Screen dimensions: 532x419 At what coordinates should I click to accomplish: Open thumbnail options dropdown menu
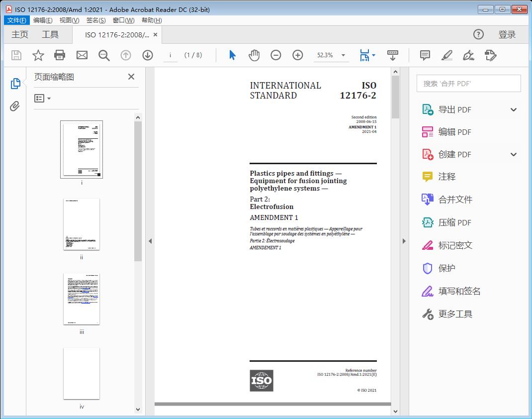[x=43, y=99]
